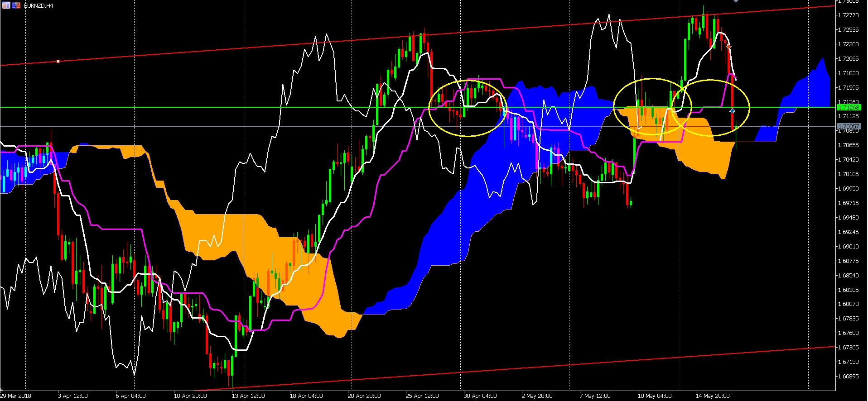This screenshot has width=868, height=401.
Task: Click the chart shift triangle marker at top
Action: point(736,1)
